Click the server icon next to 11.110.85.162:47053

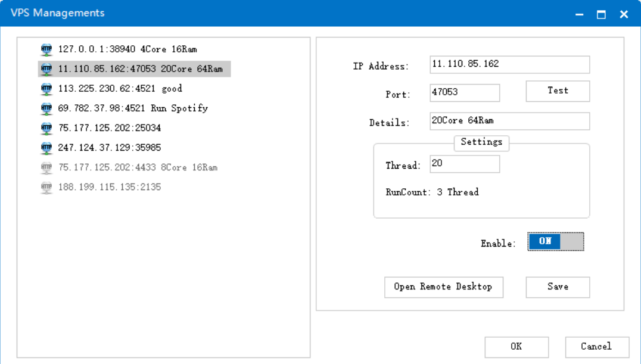click(x=46, y=69)
